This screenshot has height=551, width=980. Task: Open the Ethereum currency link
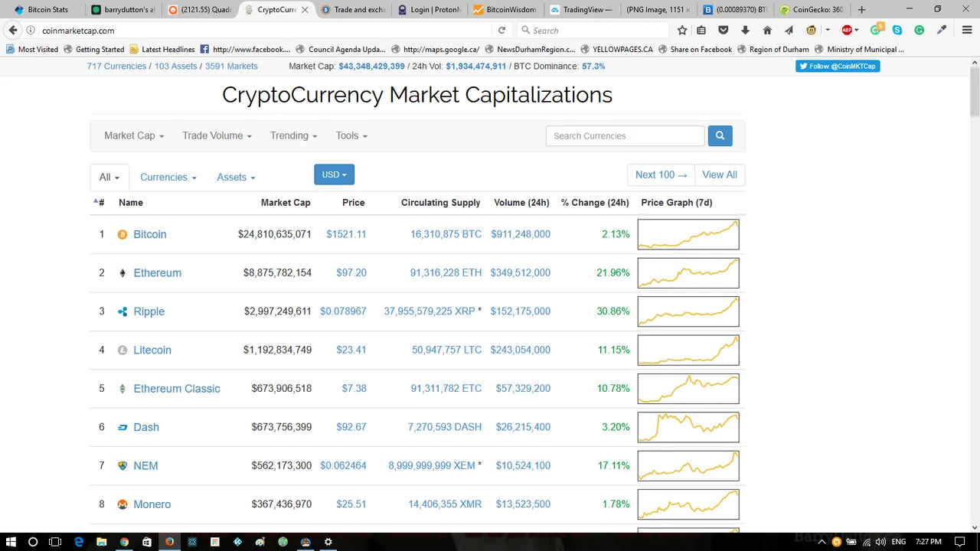point(157,273)
